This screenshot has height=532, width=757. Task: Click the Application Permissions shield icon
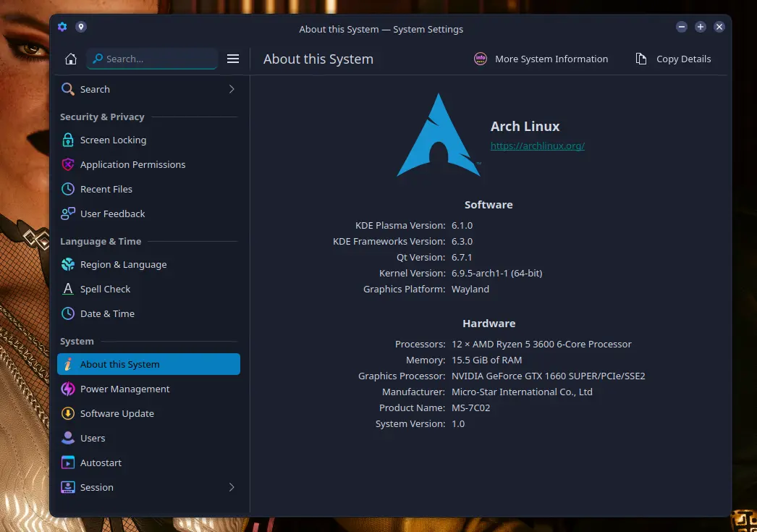point(68,164)
